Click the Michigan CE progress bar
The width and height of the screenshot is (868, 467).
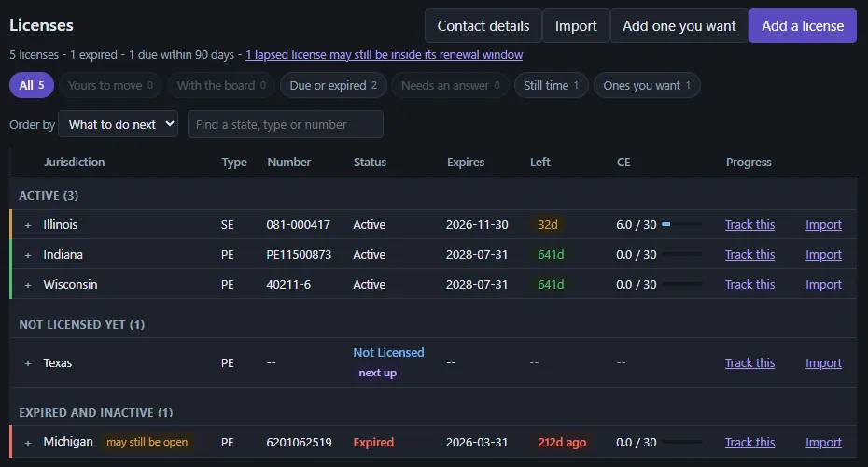pyautogui.click(x=682, y=442)
